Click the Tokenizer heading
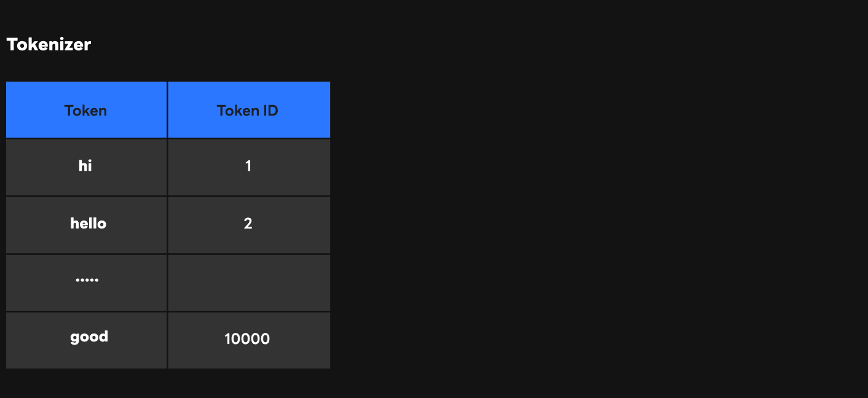 coord(49,44)
